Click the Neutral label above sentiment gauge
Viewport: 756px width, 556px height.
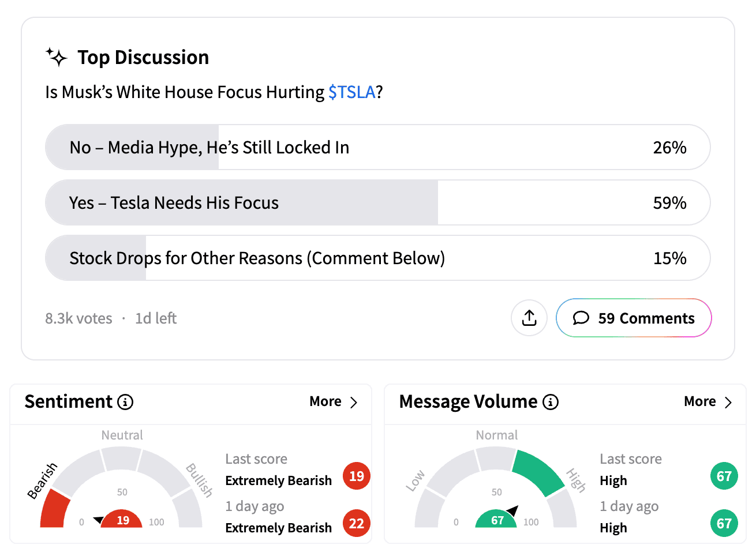[x=122, y=435]
